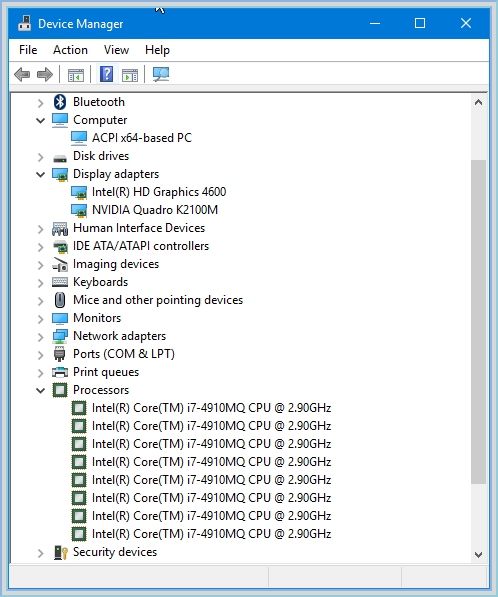Select Intel(R) HD Graphics 4600 entry
The image size is (498, 597).
click(x=159, y=192)
